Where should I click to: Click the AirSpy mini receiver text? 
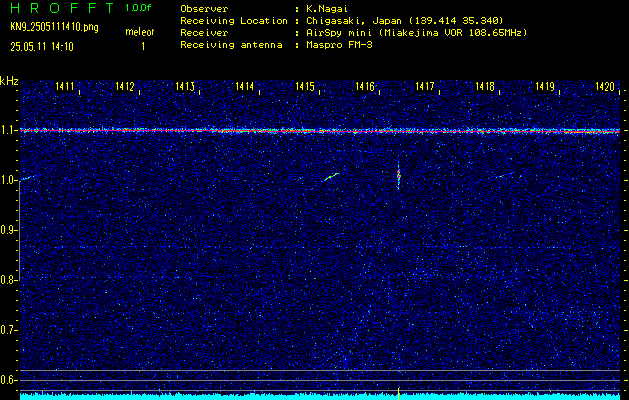point(416,33)
